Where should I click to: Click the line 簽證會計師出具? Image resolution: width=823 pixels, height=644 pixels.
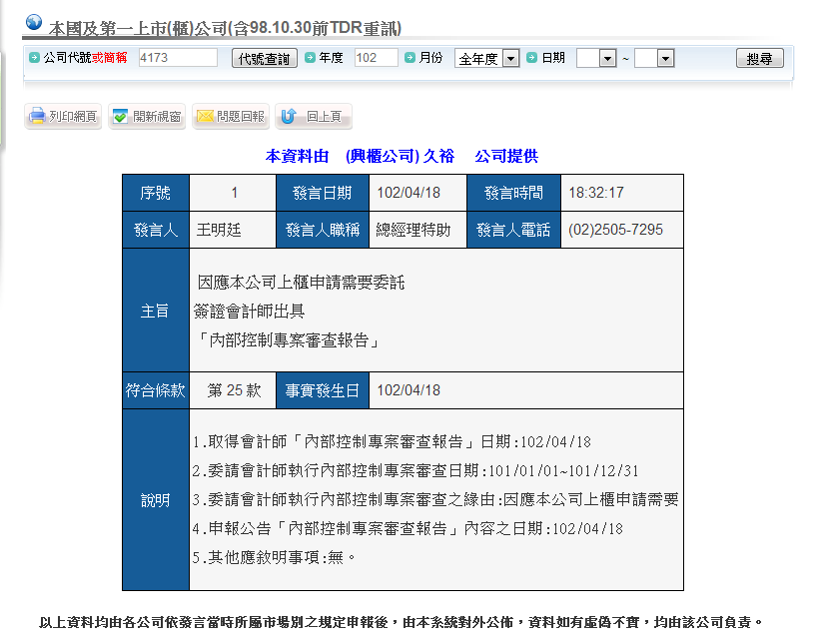[x=249, y=312]
